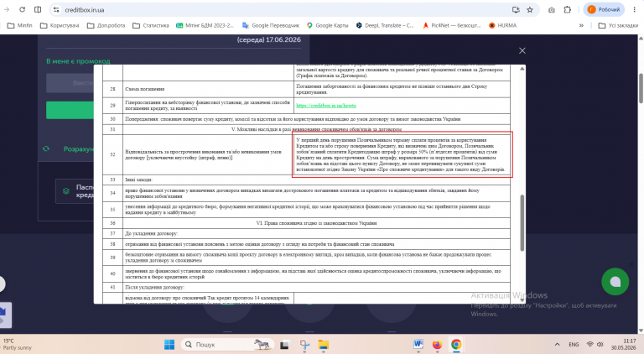Open the side panel icon in toolbar

pyautogui.click(x=38, y=9)
